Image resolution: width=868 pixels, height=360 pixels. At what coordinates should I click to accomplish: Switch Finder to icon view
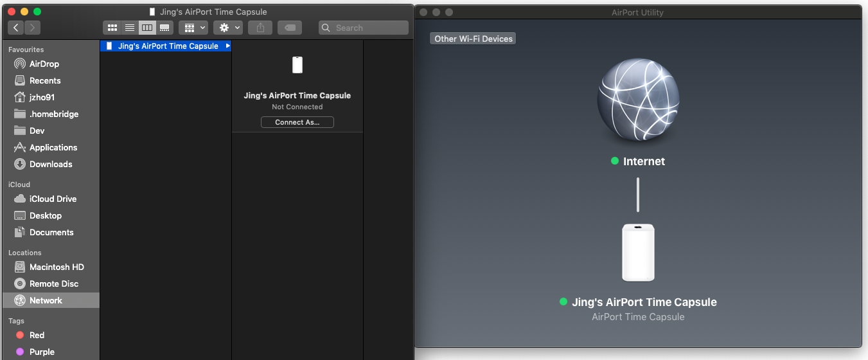[112, 28]
